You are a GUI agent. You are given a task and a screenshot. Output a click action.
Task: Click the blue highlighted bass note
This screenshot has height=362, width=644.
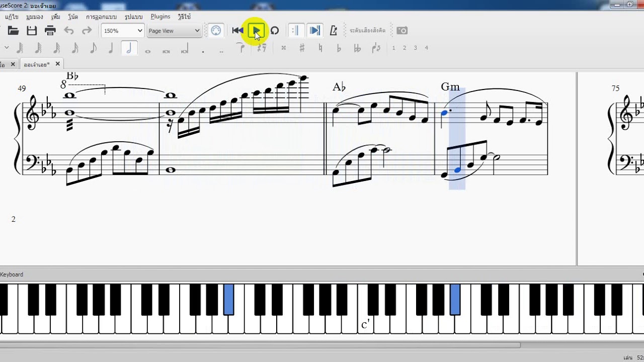pyautogui.click(x=457, y=170)
